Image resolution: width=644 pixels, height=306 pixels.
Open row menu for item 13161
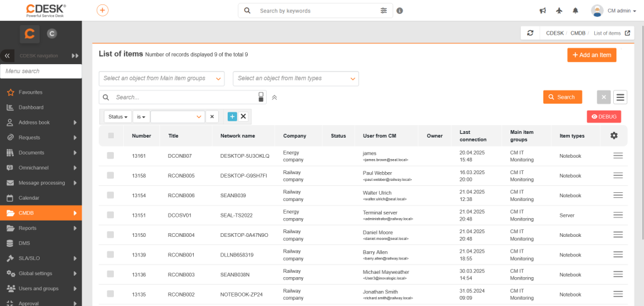click(618, 155)
